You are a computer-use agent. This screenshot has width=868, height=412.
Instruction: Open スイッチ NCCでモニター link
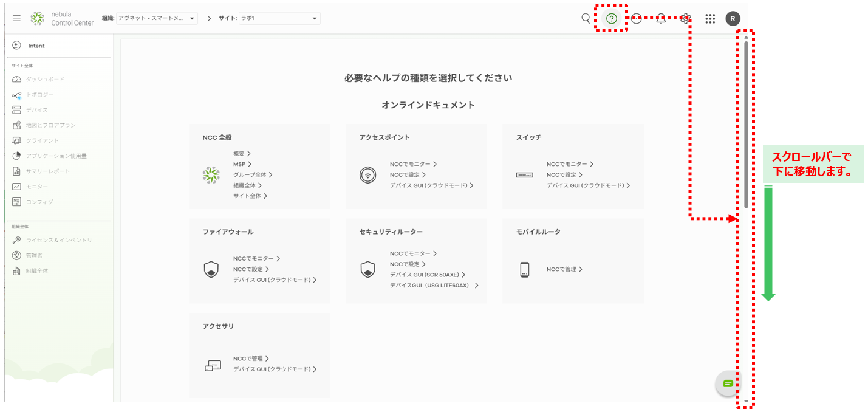pos(570,164)
